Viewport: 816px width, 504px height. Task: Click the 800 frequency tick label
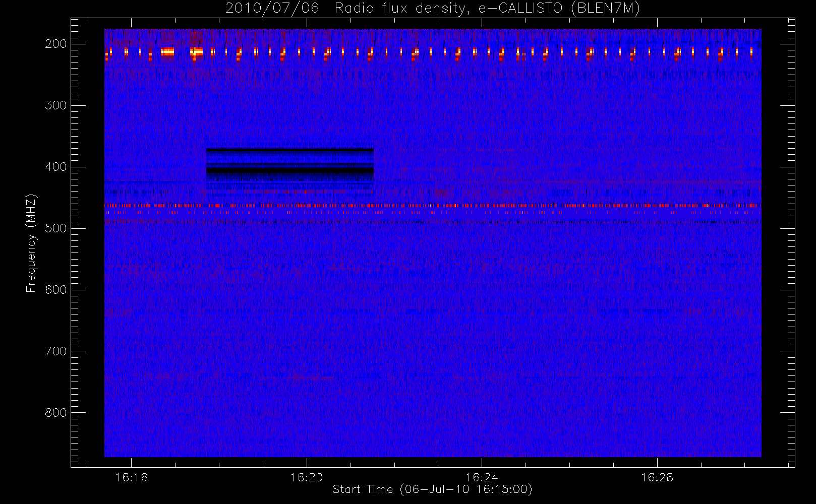click(x=56, y=413)
